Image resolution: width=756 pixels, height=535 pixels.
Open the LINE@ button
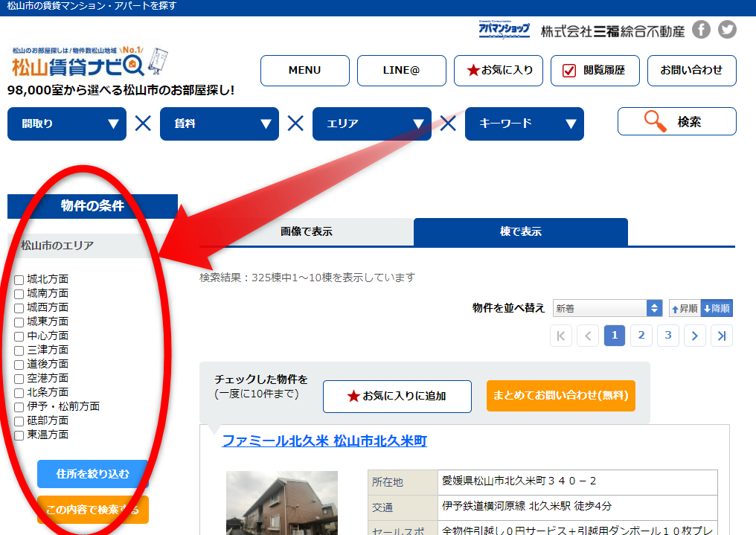click(402, 71)
